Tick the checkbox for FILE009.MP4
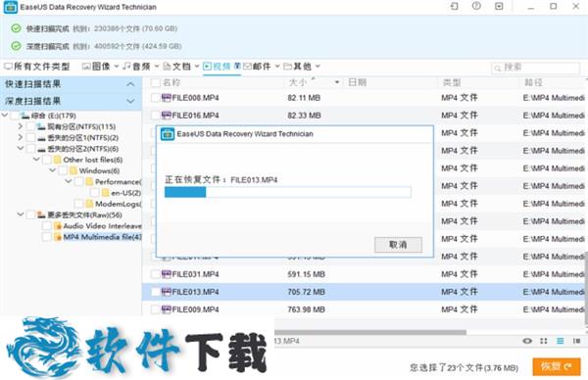The width and height of the screenshot is (588, 380). click(x=156, y=309)
